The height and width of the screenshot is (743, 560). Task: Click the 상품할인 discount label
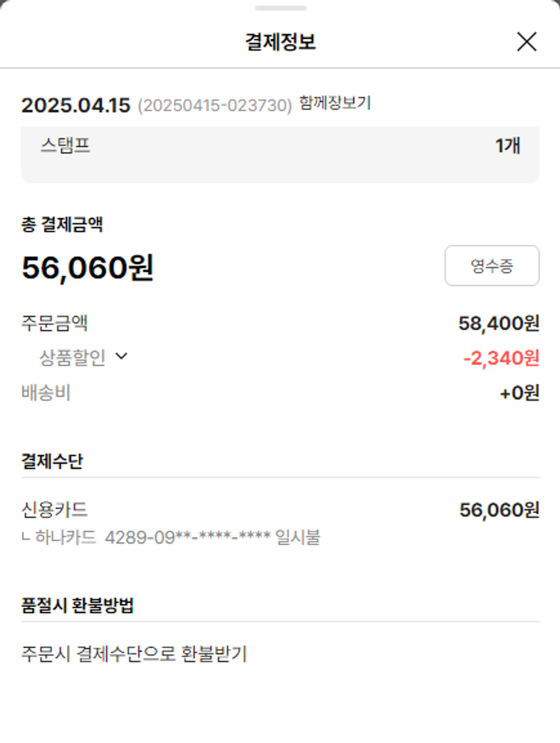pyautogui.click(x=72, y=358)
